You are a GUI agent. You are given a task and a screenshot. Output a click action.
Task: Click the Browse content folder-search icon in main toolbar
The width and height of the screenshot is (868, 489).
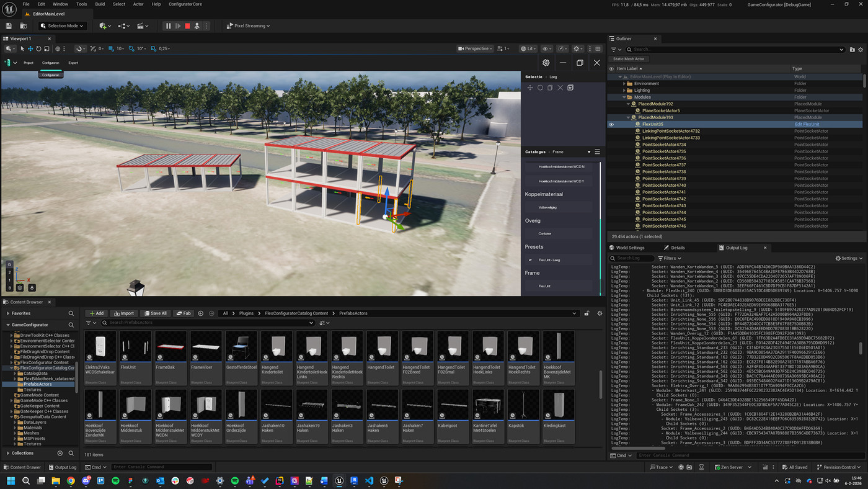pyautogui.click(x=22, y=26)
